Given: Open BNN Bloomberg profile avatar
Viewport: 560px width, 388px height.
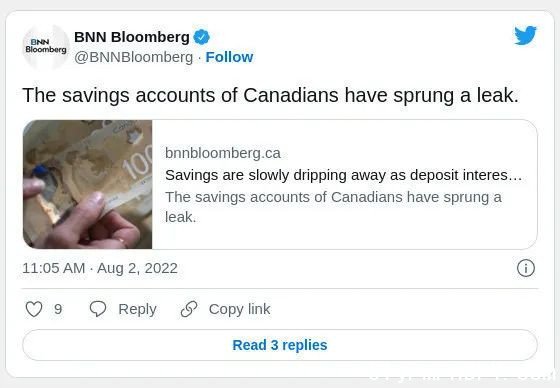Looking at the screenshot, I should (x=46, y=47).
